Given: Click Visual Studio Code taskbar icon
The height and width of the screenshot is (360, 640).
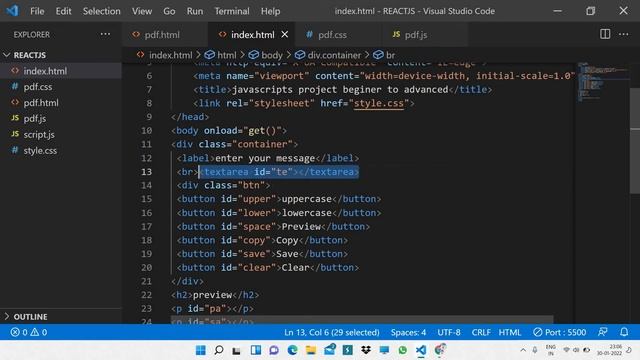Looking at the screenshot, I should click(x=421, y=350).
